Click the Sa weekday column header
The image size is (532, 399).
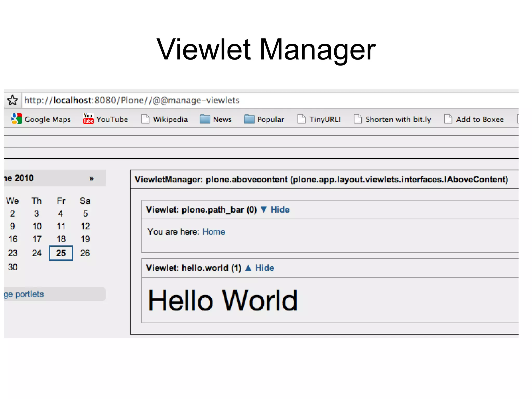pos(85,201)
